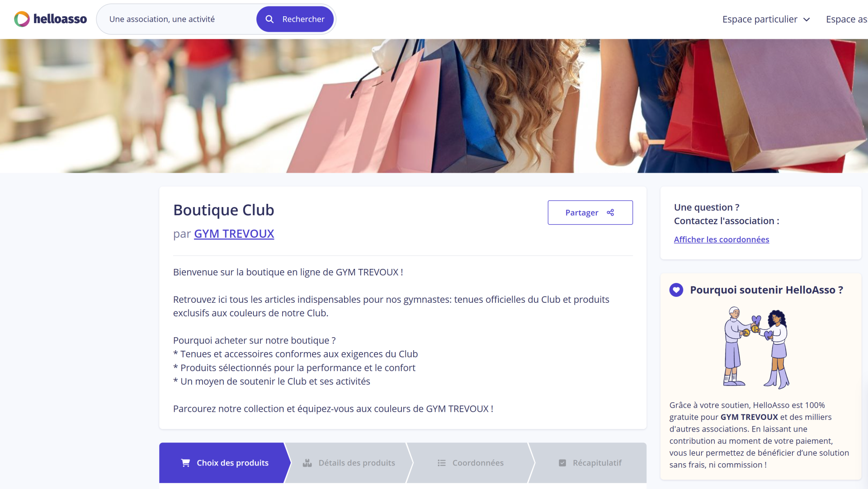Click the purple heart icon beside Pourquoi soutenir
Image resolution: width=868 pixels, height=489 pixels.
(676, 290)
